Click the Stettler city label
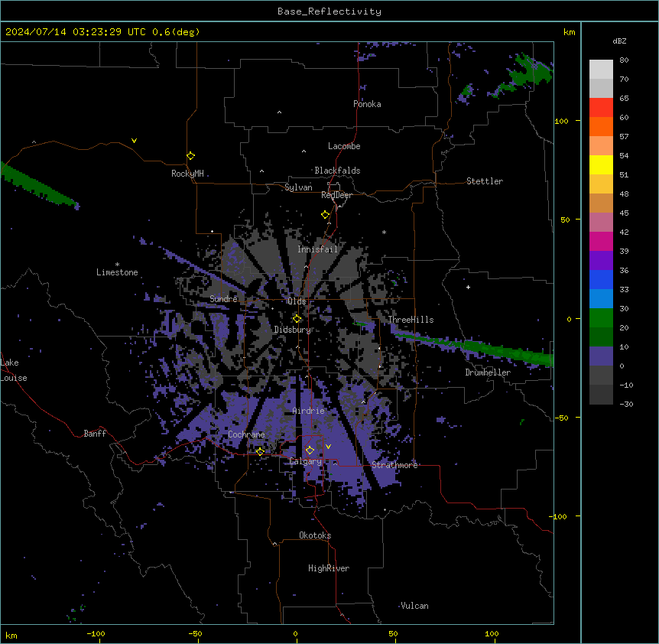This screenshot has width=659, height=644. pos(485,181)
